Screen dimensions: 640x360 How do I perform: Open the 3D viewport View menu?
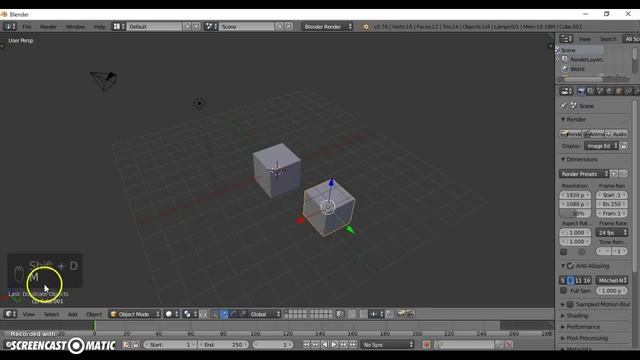coord(29,314)
